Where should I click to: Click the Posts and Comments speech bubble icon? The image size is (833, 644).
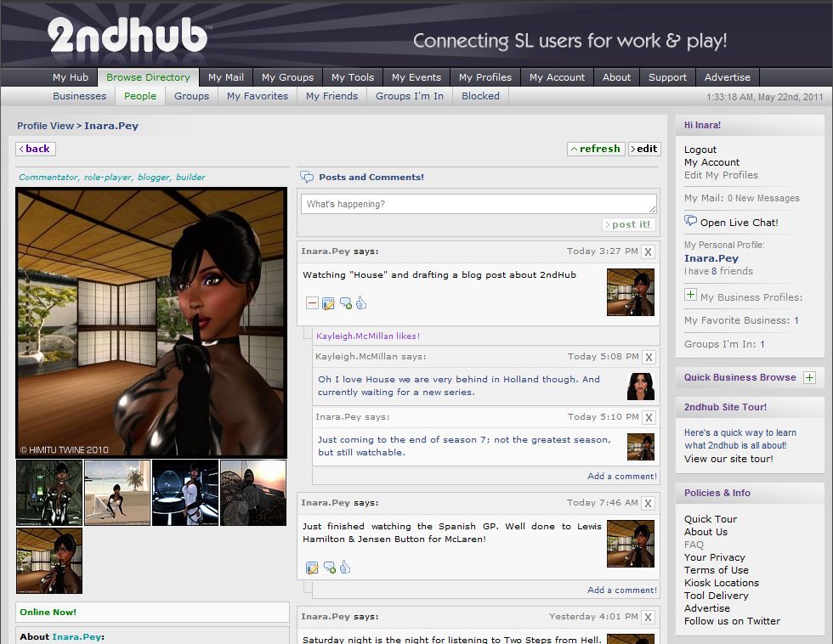[307, 177]
